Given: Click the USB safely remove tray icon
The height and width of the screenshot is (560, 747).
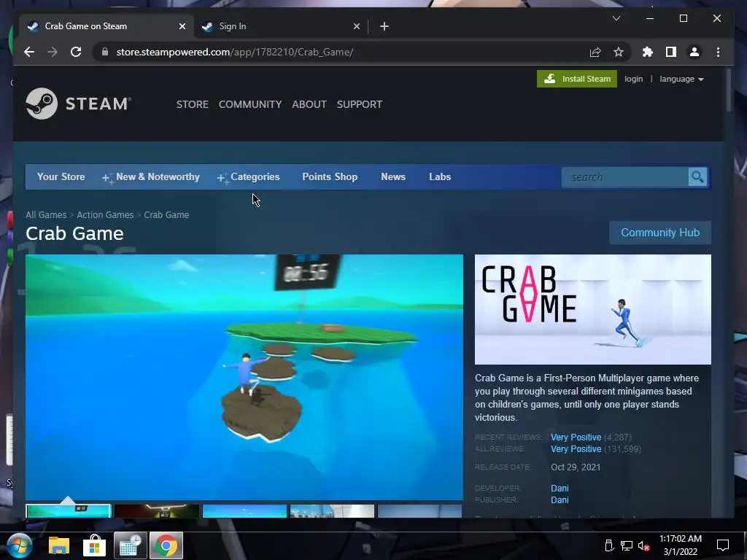Looking at the screenshot, I should point(609,545).
